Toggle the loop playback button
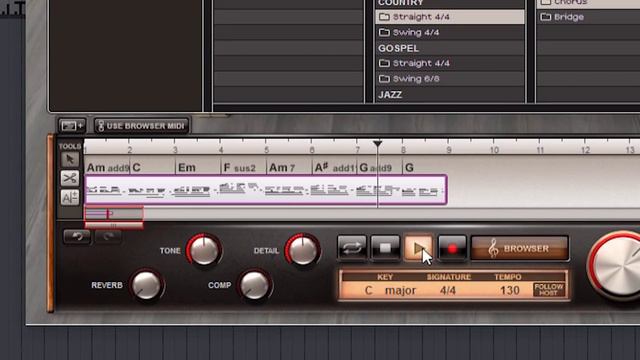 pyautogui.click(x=352, y=247)
